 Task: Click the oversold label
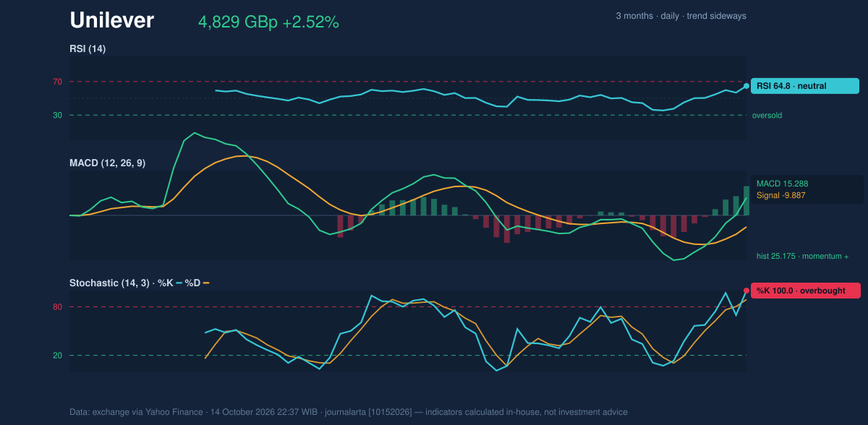click(767, 115)
